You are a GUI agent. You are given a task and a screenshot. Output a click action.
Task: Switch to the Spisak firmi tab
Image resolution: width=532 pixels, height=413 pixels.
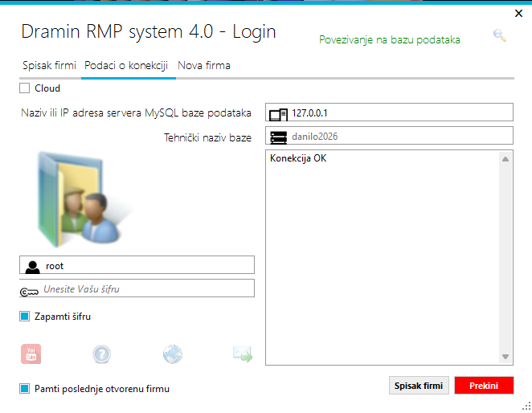coord(49,65)
